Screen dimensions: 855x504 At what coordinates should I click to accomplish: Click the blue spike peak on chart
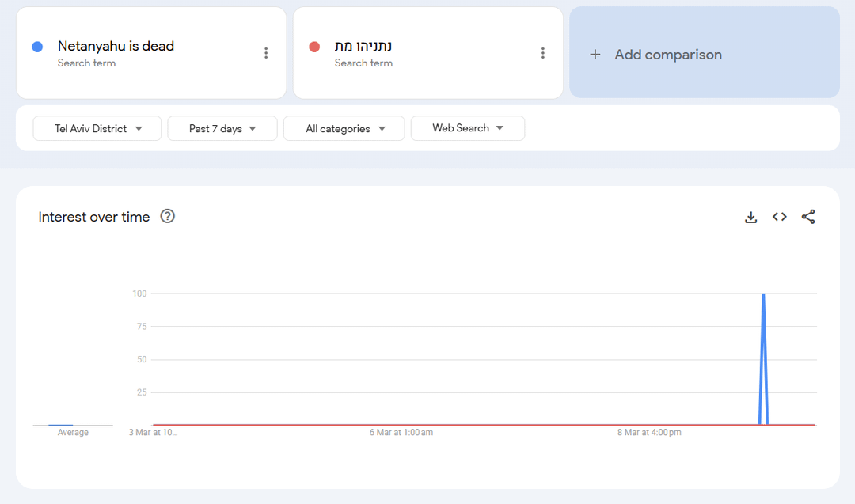click(763, 295)
